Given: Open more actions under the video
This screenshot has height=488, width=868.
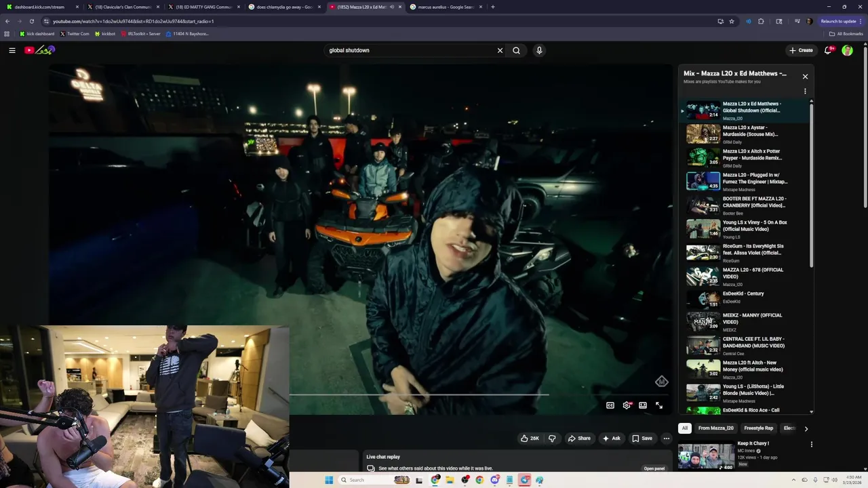Looking at the screenshot, I should pyautogui.click(x=666, y=439).
